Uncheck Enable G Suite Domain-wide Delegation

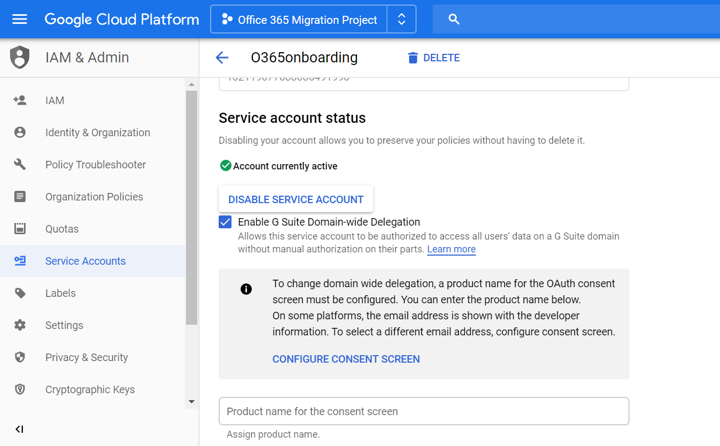pos(225,222)
